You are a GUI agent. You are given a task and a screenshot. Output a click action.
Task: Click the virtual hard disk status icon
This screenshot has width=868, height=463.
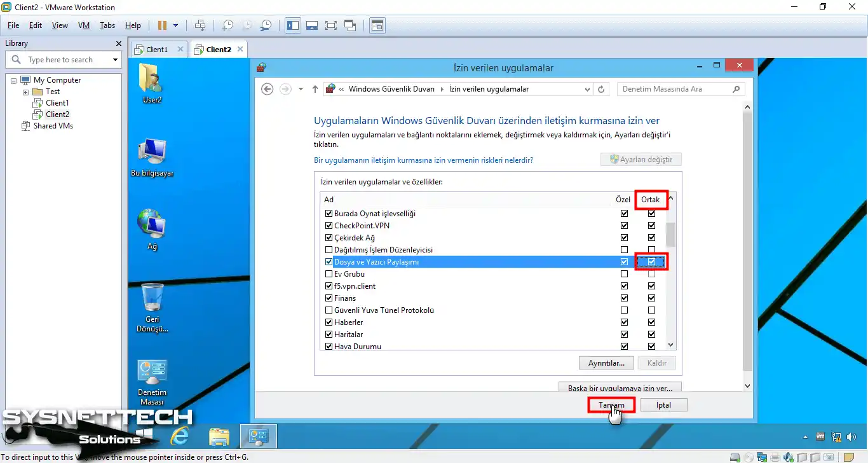735,457
